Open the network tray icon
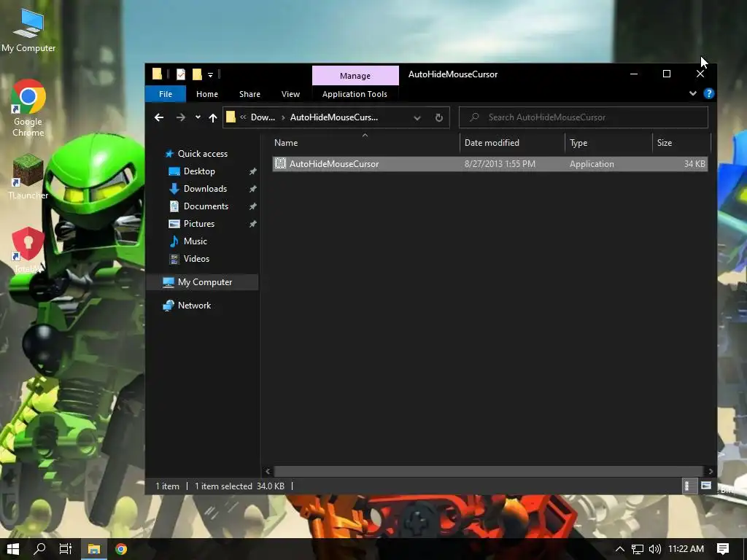 pos(638,549)
